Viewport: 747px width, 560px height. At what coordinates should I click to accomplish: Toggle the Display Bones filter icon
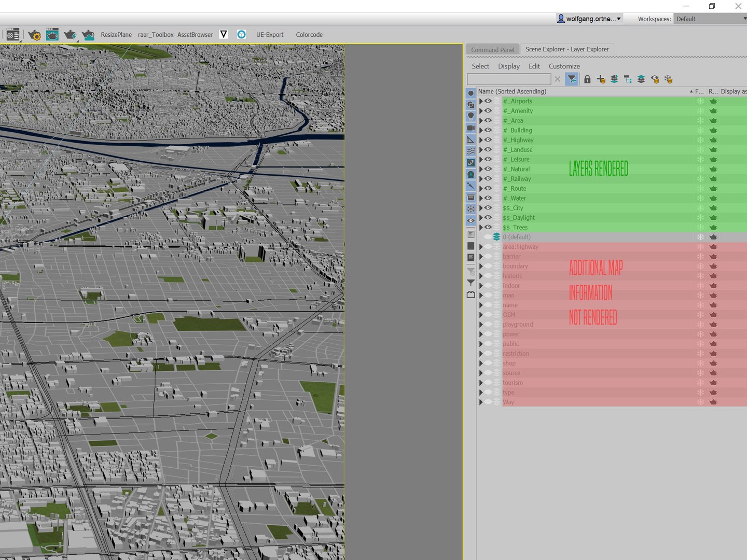[471, 186]
